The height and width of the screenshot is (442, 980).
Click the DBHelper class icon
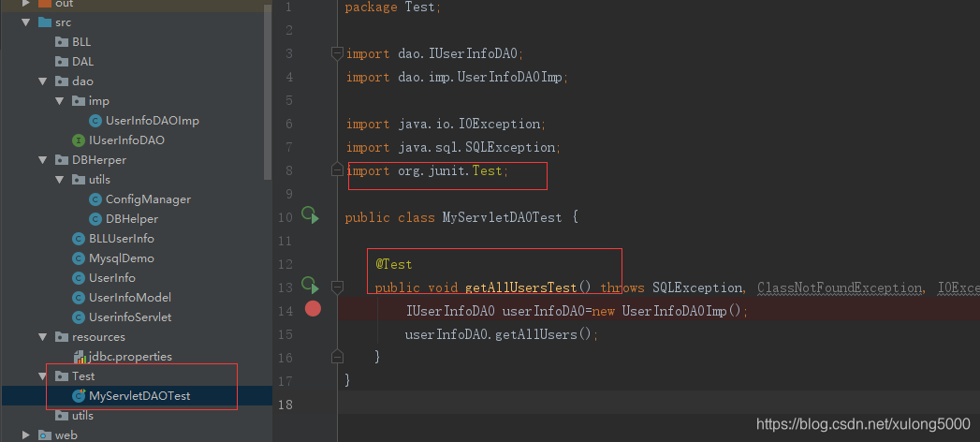tap(95, 219)
